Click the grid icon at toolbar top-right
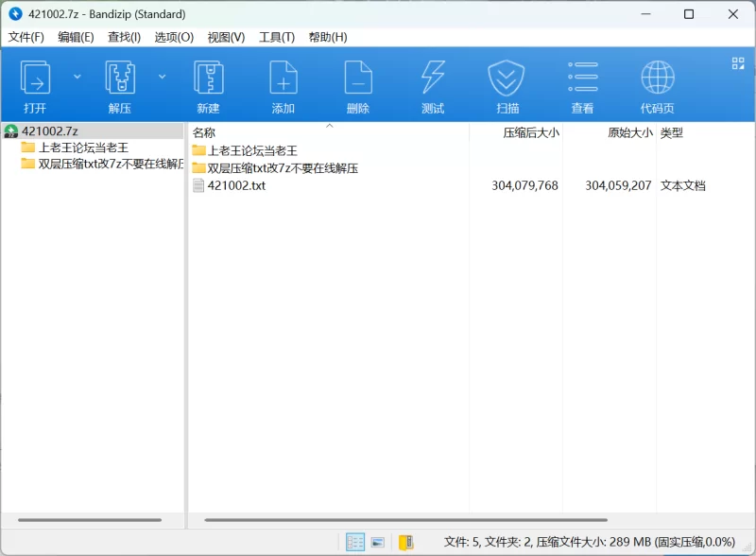The height and width of the screenshot is (556, 756). [738, 63]
